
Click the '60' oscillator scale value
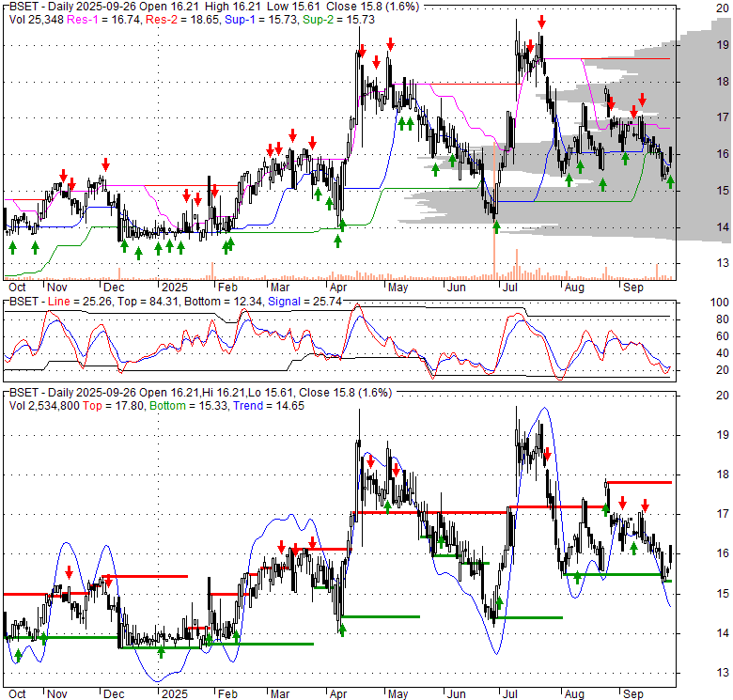coord(723,336)
